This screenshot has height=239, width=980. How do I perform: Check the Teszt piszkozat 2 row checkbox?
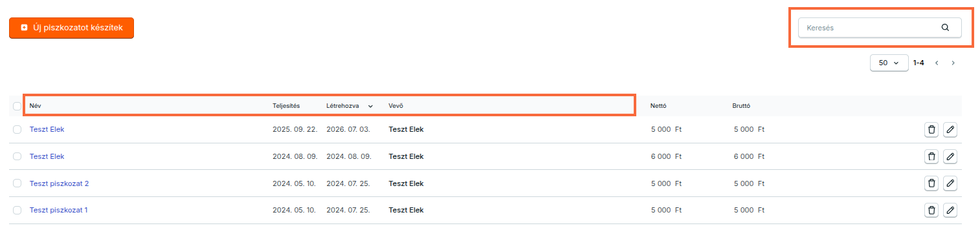(17, 183)
